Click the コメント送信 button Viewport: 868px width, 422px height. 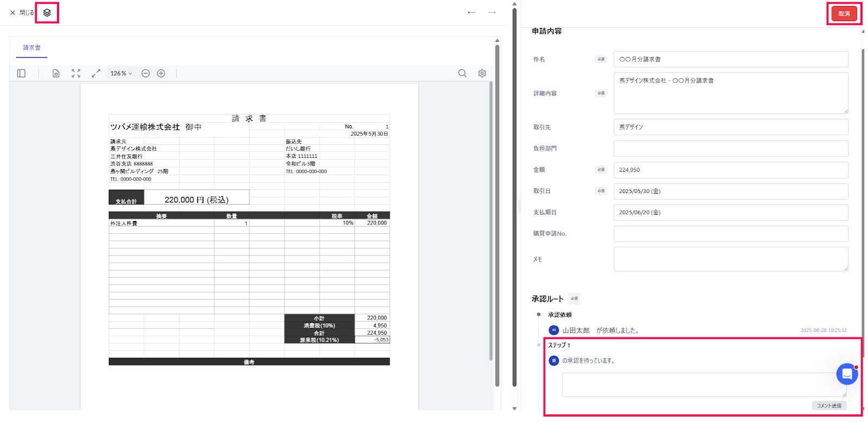pyautogui.click(x=829, y=406)
